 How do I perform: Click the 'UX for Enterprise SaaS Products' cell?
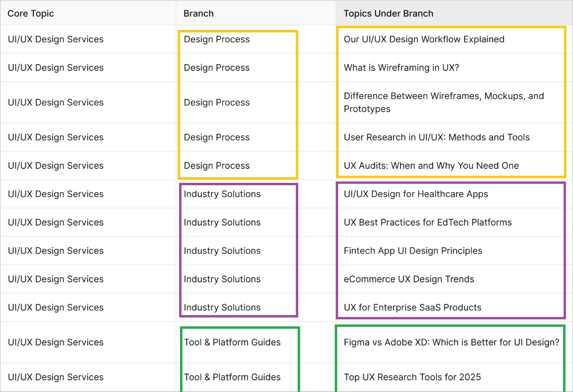point(413,308)
